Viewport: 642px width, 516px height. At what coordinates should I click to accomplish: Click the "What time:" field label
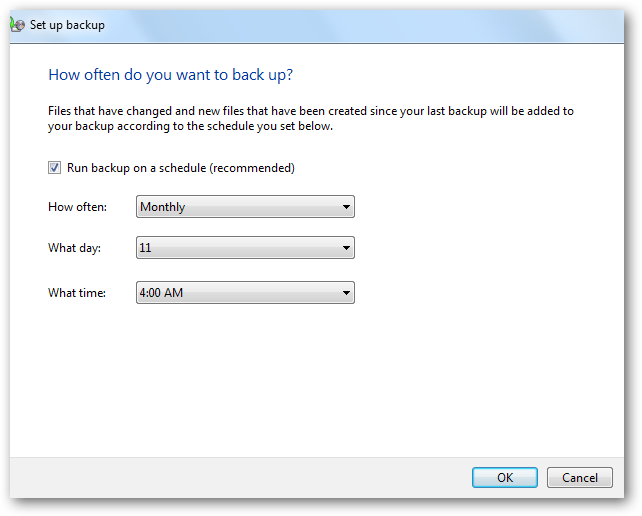[77, 293]
